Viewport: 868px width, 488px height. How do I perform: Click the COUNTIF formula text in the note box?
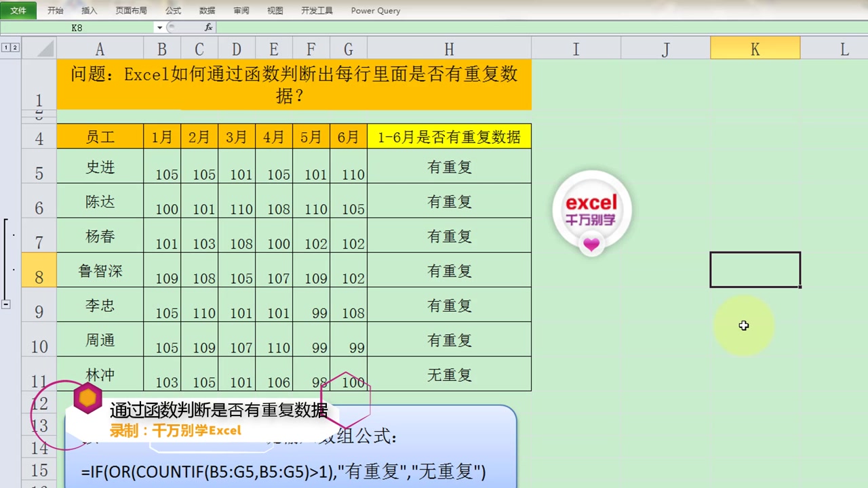pyautogui.click(x=283, y=472)
